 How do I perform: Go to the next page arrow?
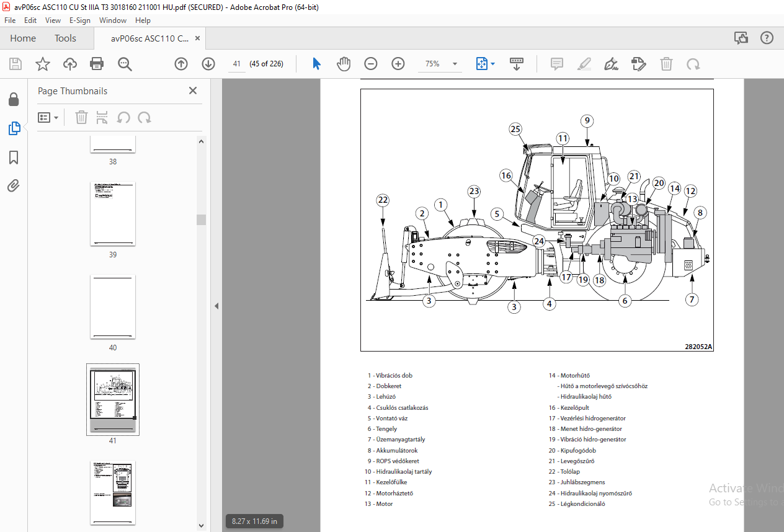(x=208, y=64)
